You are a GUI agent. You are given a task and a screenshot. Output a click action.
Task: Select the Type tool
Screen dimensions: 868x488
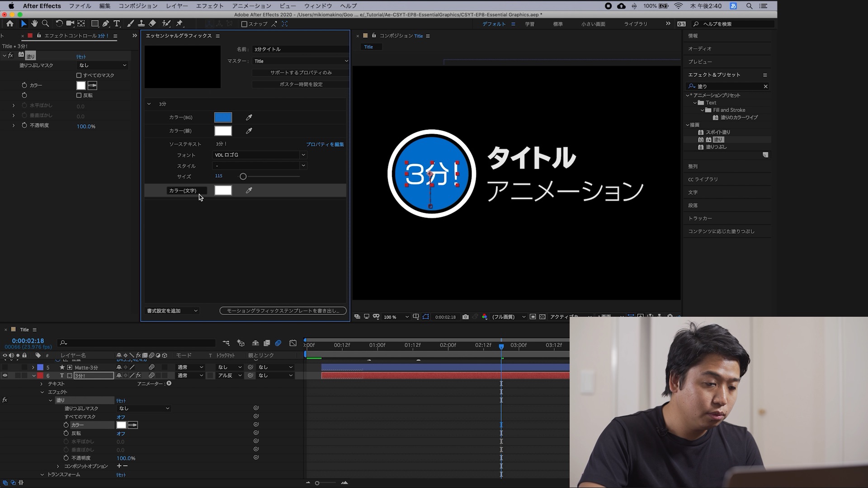[x=117, y=23]
